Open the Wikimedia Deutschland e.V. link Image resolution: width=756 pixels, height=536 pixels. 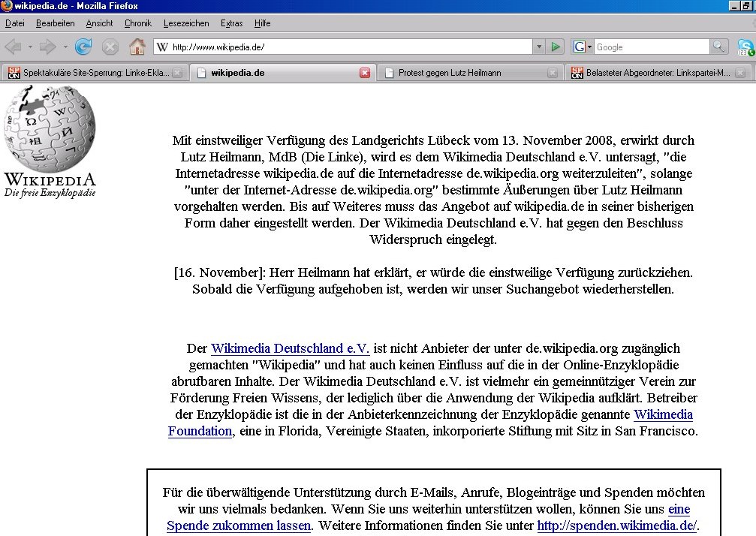(x=290, y=348)
